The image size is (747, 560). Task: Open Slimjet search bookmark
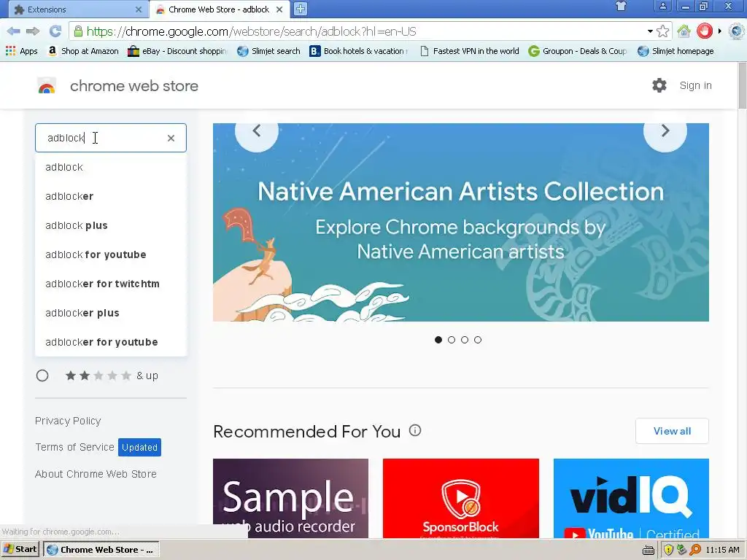coord(268,51)
